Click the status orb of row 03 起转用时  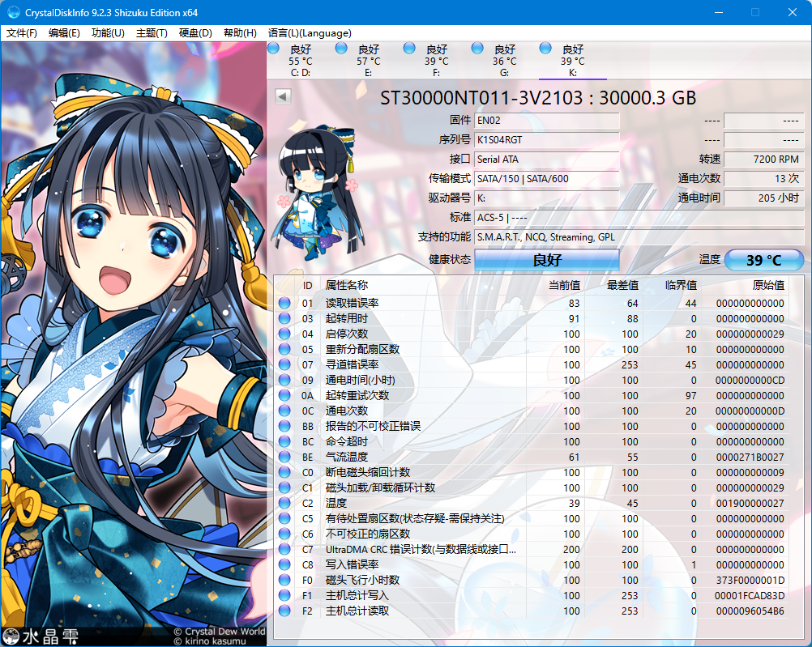(x=284, y=318)
